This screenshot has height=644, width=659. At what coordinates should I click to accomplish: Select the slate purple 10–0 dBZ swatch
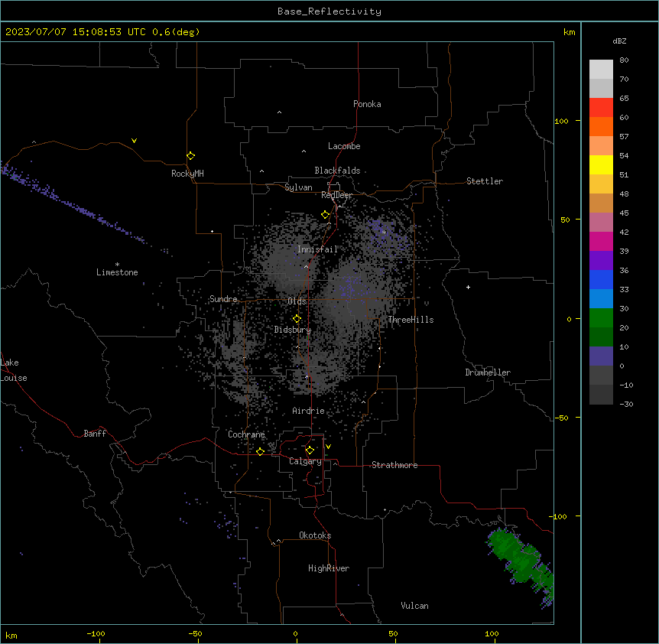click(601, 356)
